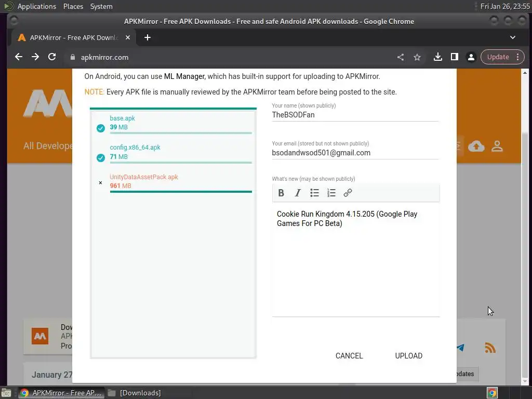532x399 pixels.
Task: Click the 39 MB size text
Action: click(x=119, y=127)
